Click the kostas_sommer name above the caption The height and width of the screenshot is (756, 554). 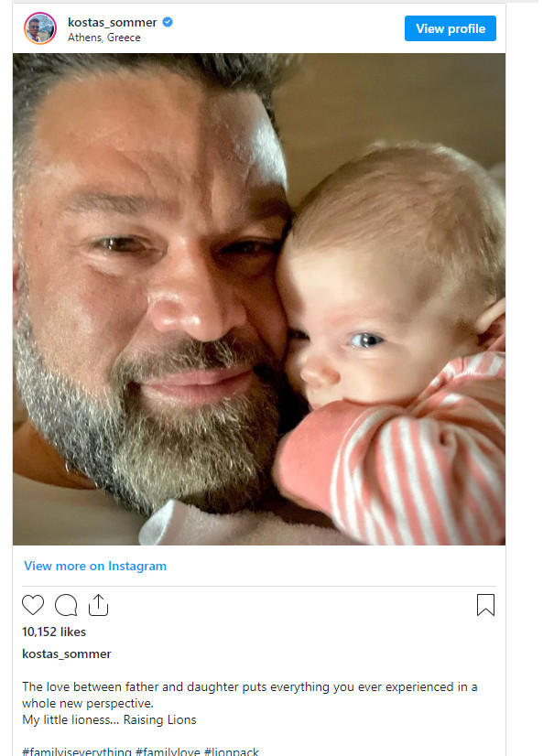point(67,653)
